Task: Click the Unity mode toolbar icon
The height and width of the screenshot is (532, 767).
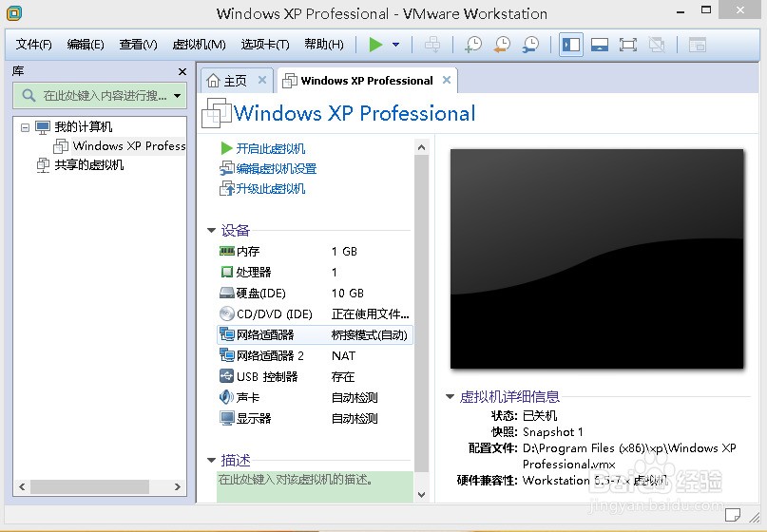Action: click(x=657, y=45)
